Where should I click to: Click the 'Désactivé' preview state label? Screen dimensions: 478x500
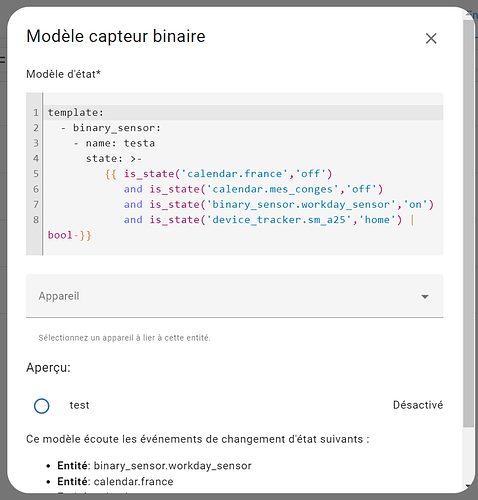click(x=418, y=405)
